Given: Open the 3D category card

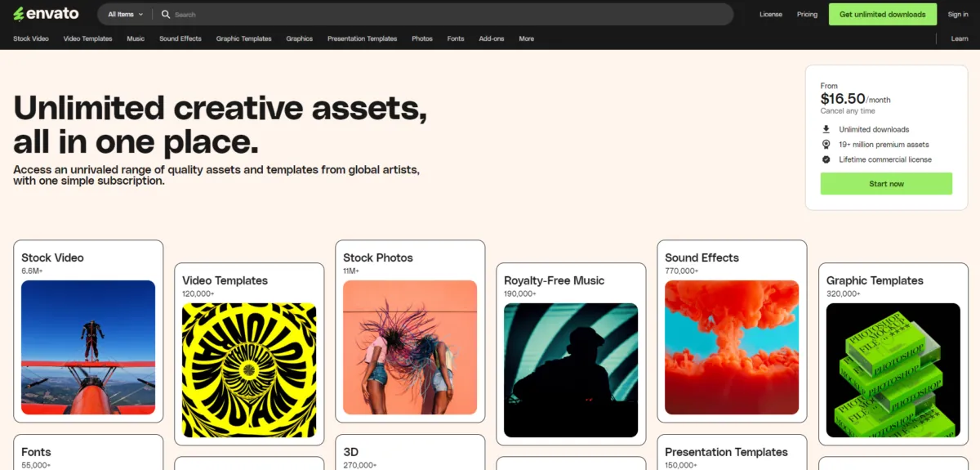Looking at the screenshot, I should coord(410,453).
